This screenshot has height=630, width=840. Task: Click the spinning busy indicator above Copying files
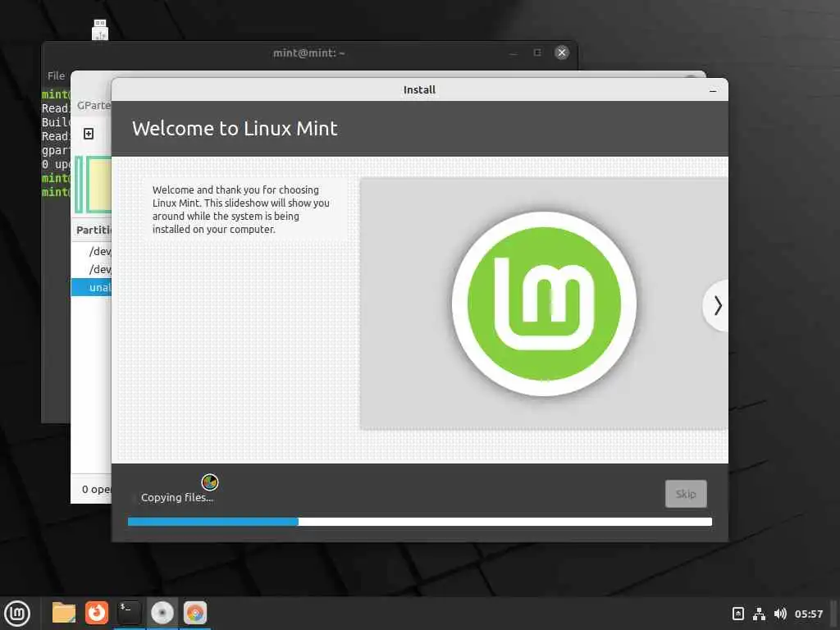coord(209,482)
